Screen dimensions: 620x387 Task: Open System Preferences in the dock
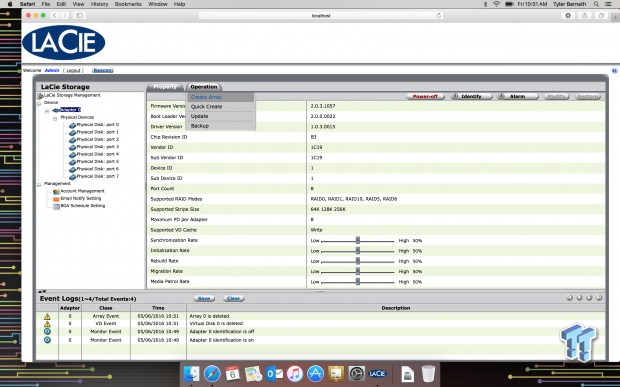356,373
